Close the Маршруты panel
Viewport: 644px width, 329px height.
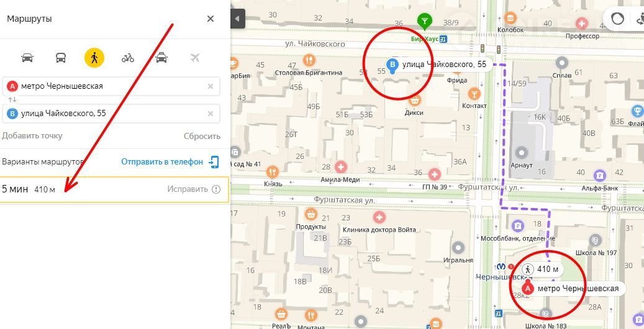click(x=211, y=19)
